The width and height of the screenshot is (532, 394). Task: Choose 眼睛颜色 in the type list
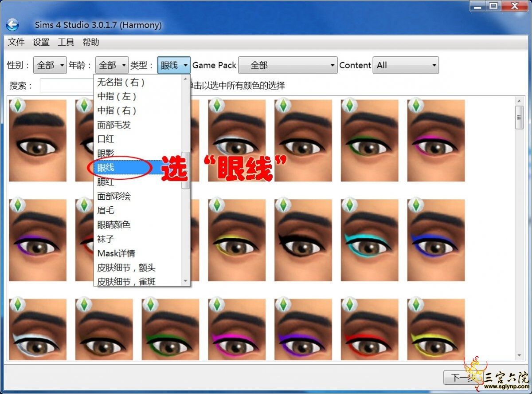click(x=138, y=225)
